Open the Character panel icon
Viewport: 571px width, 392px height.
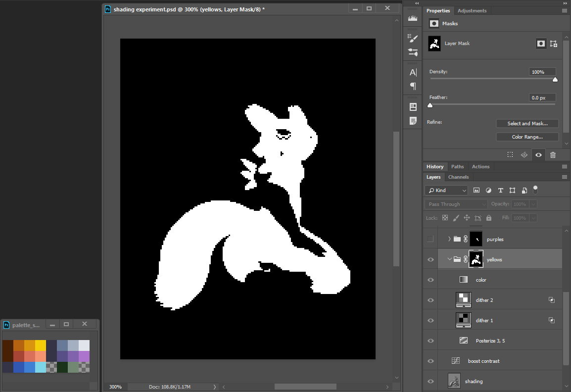413,72
